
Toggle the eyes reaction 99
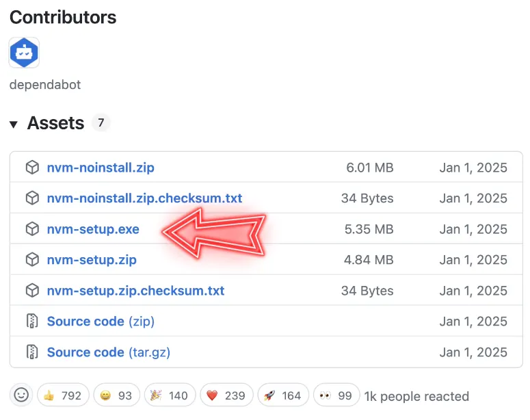(336, 395)
